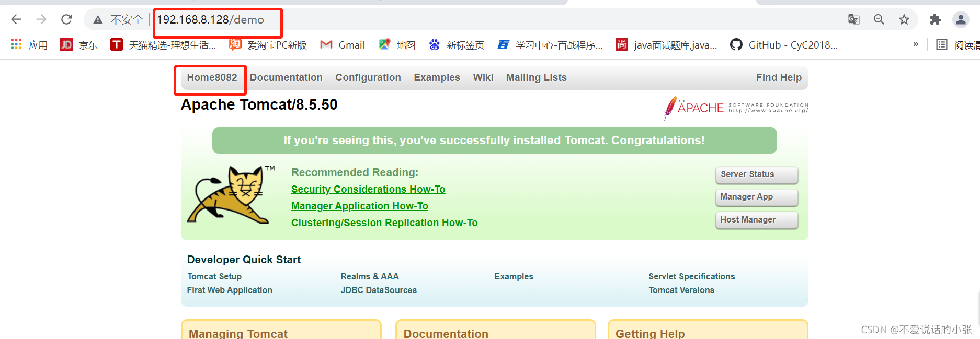Open the Tomcat Versions link
This screenshot has width=980, height=339.
681,290
